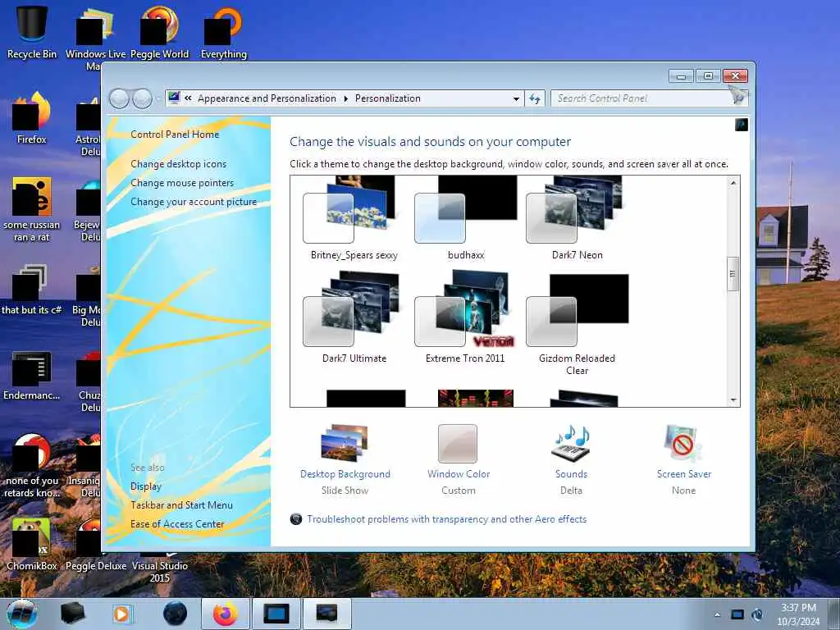
Task: Click the theme list scrollbar thumb
Action: point(733,274)
